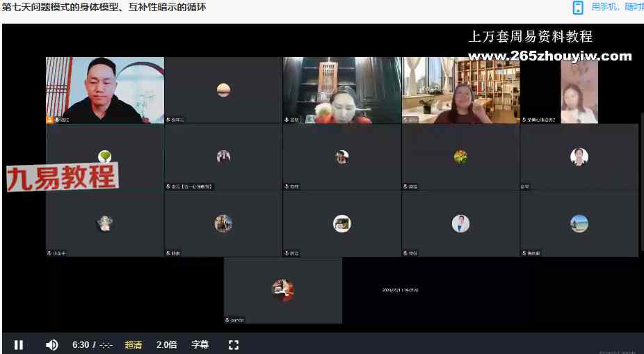Enter fullscreen mode with the expand icon
This screenshot has height=354, width=644.
click(x=234, y=344)
